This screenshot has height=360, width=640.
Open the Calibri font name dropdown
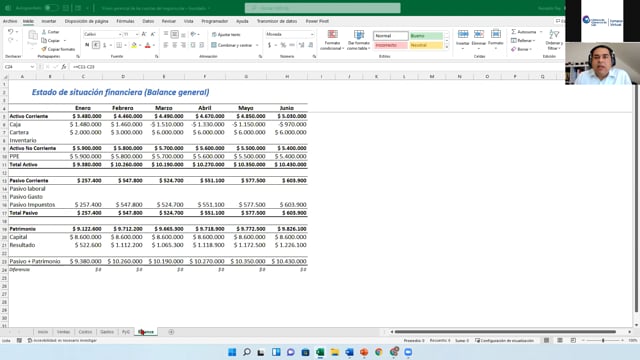point(102,34)
